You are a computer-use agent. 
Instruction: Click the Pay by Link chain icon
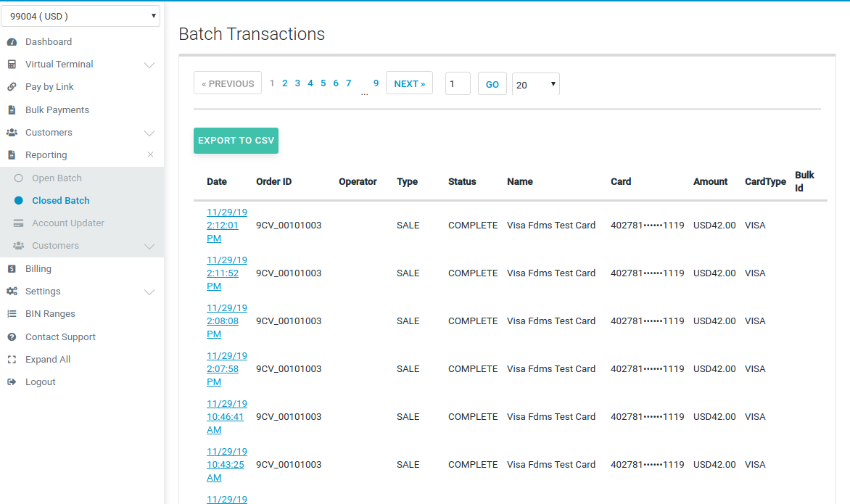click(12, 87)
